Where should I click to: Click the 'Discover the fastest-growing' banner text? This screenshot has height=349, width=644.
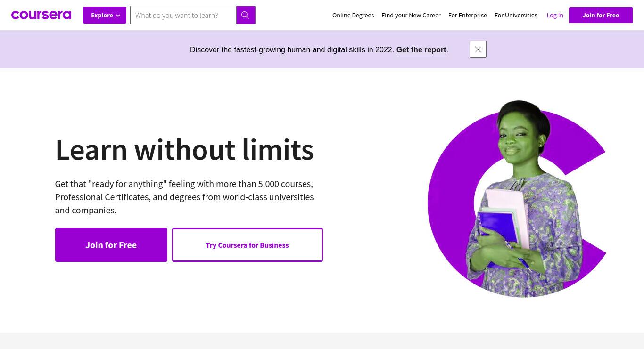(292, 49)
